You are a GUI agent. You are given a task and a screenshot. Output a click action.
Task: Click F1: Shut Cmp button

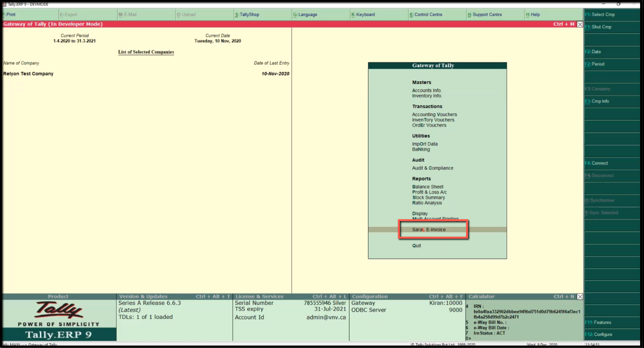613,27
